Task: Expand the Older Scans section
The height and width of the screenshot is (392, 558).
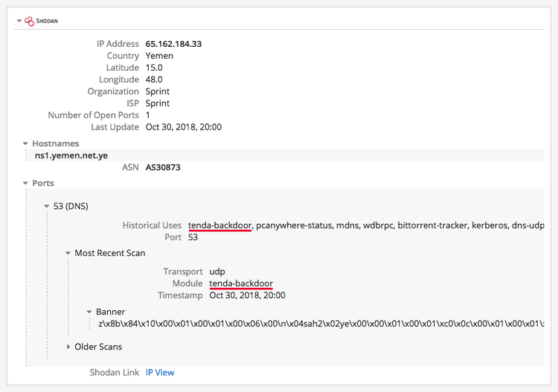Action: click(x=68, y=347)
